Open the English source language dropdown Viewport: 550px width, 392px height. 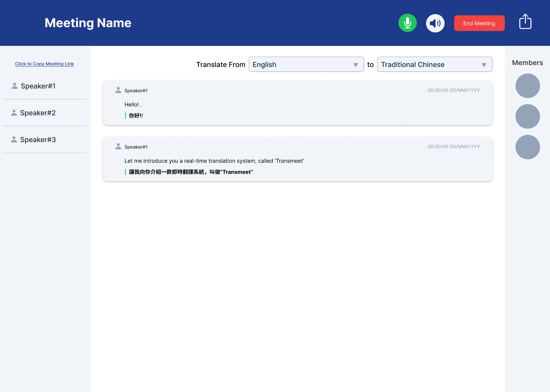click(x=306, y=64)
